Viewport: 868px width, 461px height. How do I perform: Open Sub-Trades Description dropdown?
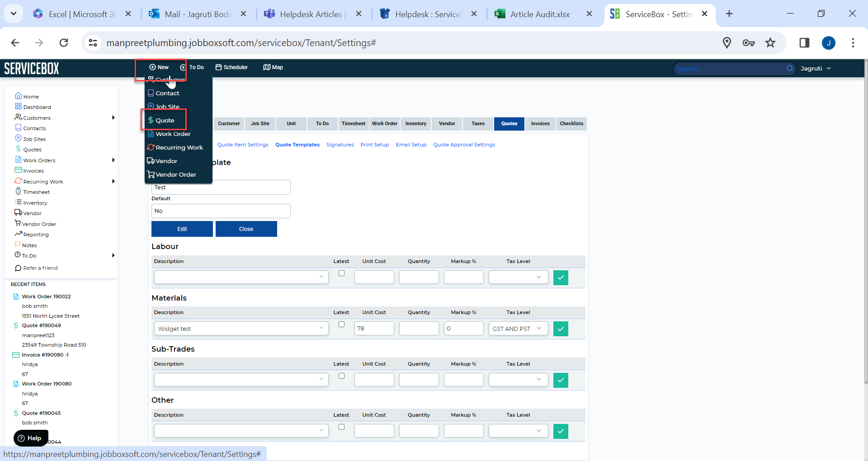241,380
